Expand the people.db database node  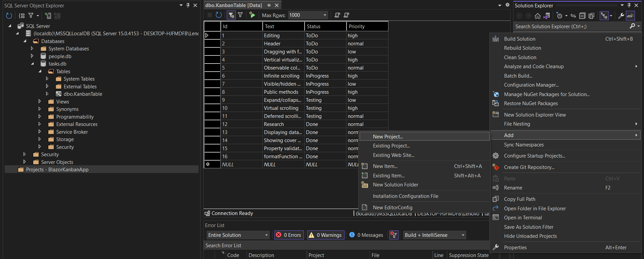coord(32,56)
